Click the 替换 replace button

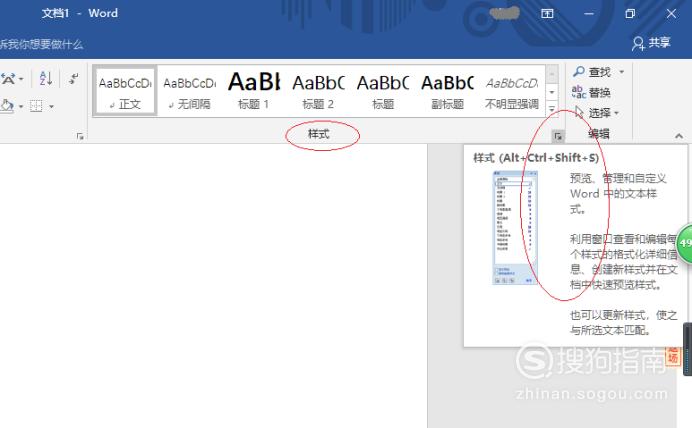[591, 92]
